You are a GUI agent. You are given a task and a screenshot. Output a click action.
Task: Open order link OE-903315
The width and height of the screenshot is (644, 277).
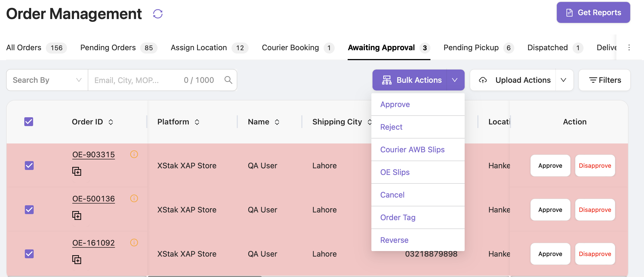pyautogui.click(x=94, y=155)
